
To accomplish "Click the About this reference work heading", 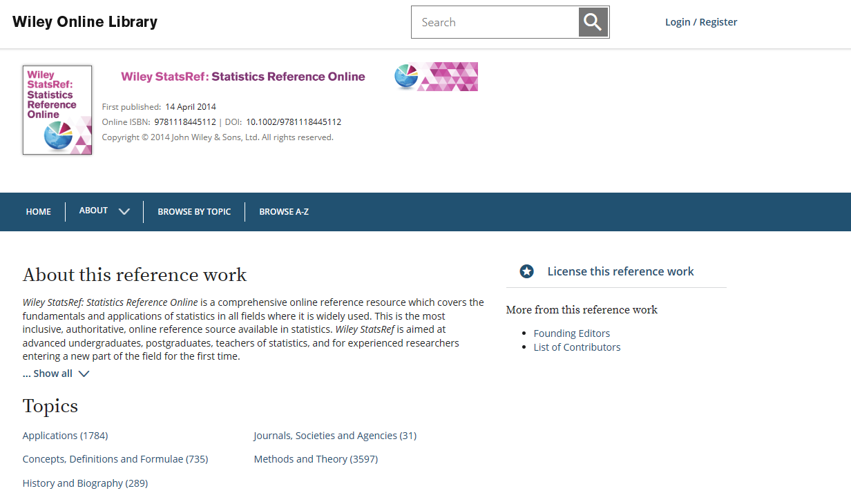I will (135, 275).
